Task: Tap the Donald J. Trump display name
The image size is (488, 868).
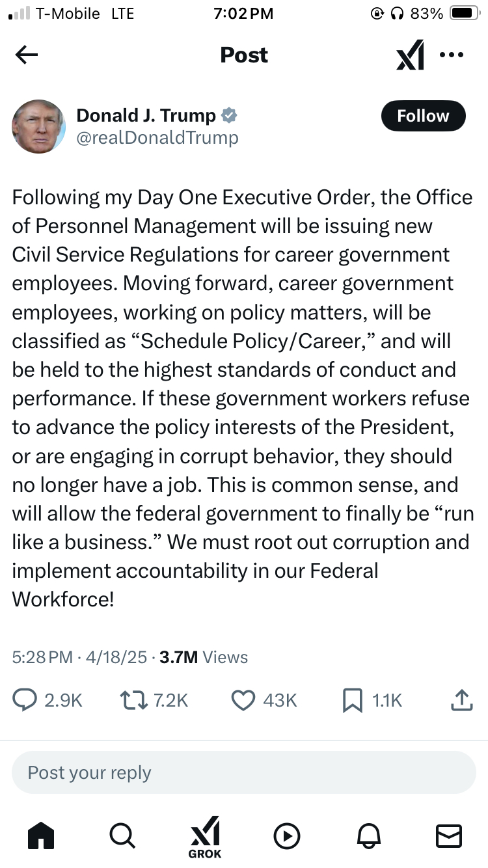Action: pyautogui.click(x=146, y=115)
